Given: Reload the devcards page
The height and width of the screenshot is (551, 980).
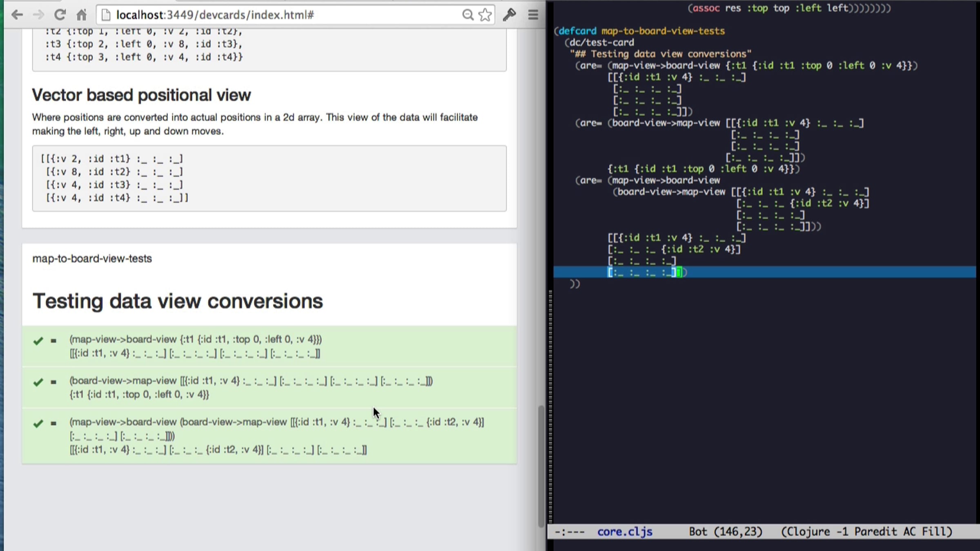Looking at the screenshot, I should point(60,15).
